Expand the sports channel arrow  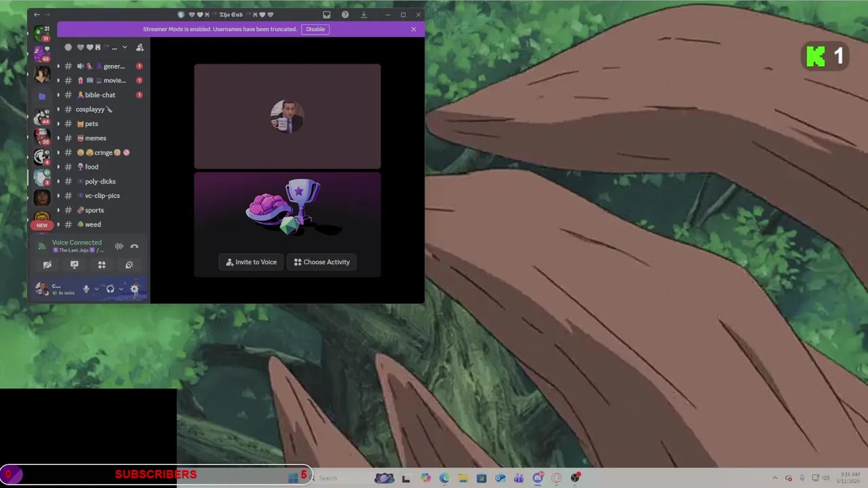pos(58,210)
